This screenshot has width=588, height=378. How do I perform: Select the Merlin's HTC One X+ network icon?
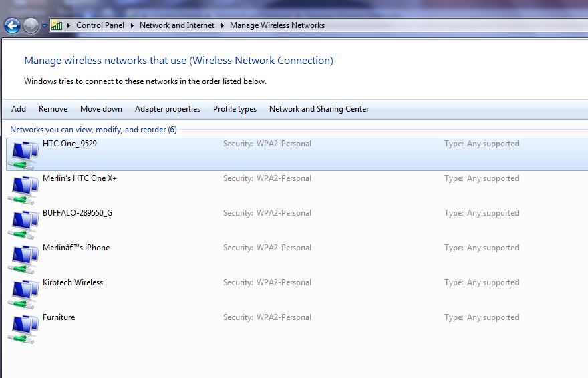click(x=24, y=190)
